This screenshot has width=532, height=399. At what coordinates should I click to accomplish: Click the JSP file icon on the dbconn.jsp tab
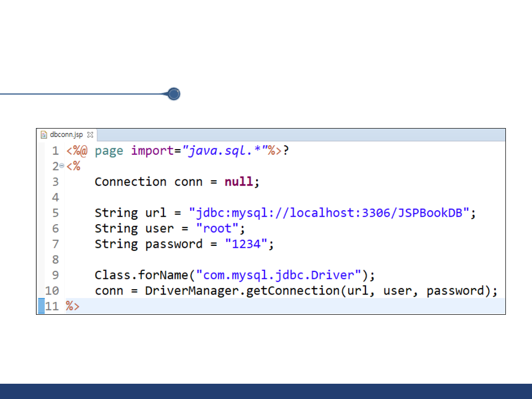tap(43, 135)
